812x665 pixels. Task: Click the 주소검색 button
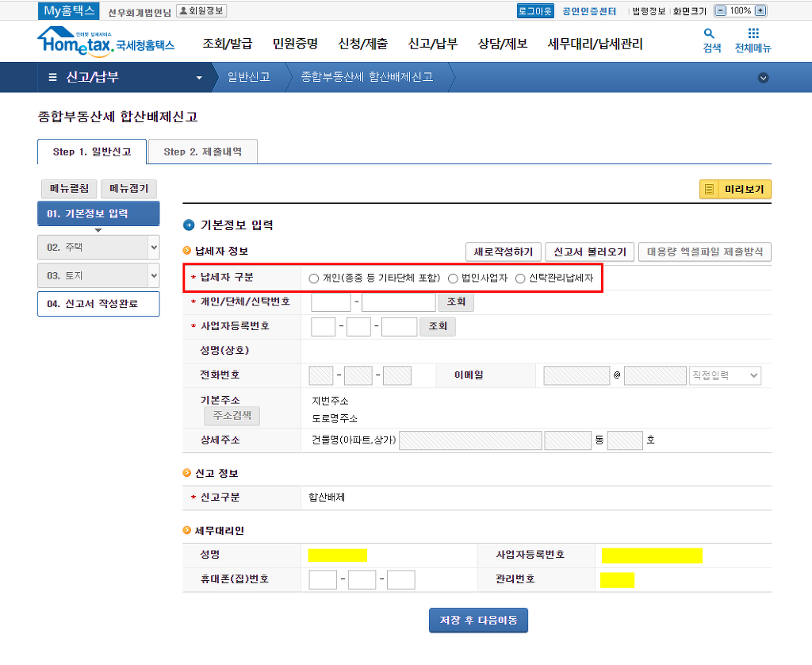click(232, 416)
